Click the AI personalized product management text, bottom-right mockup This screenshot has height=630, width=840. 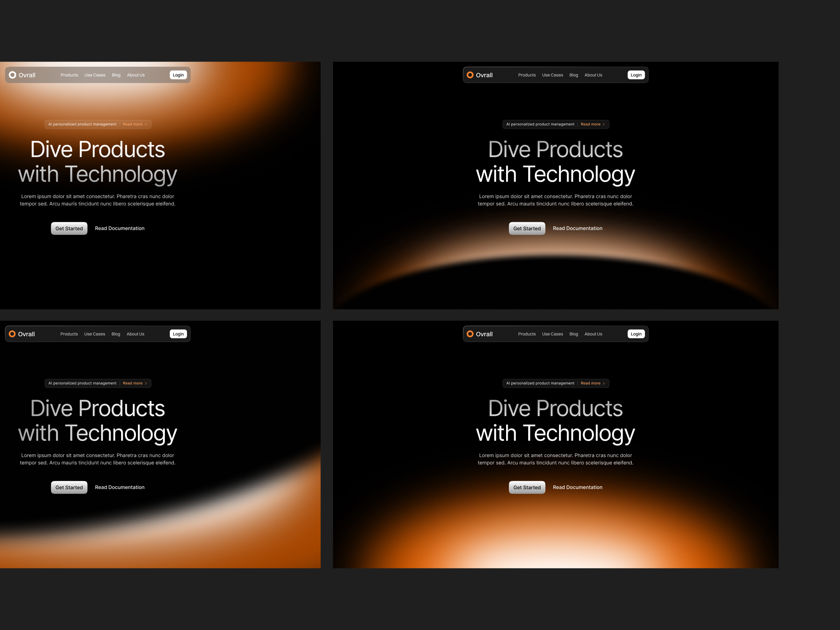coord(540,383)
